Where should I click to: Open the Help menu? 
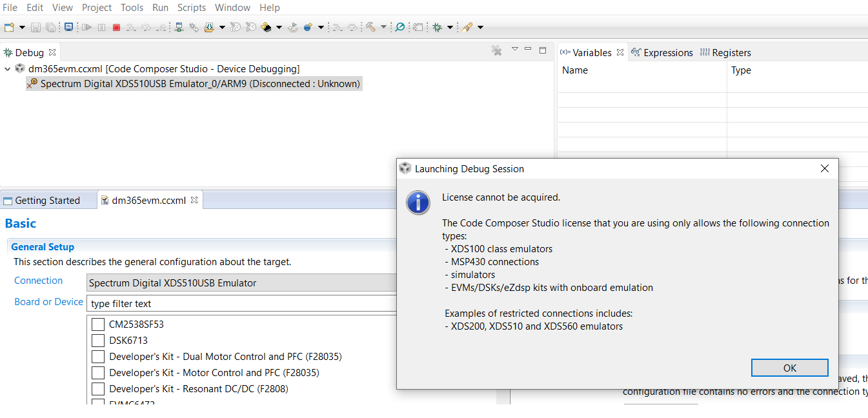pos(270,8)
